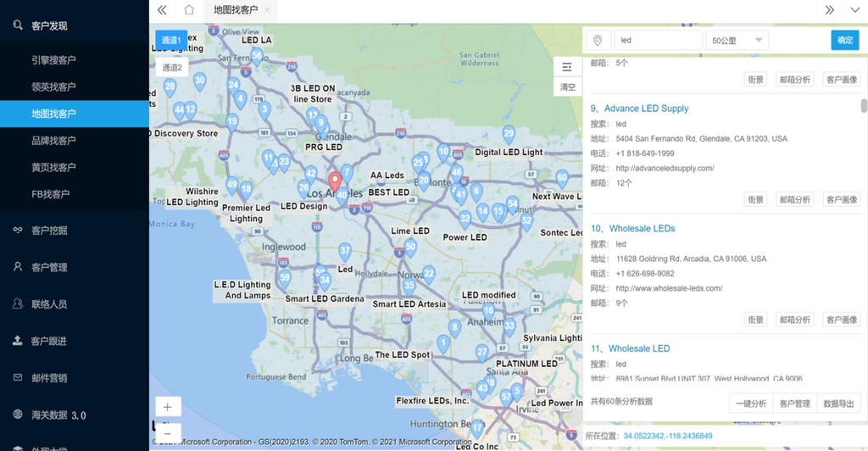Viewport: 868px width, 451px height.
Task: Expand 客户挖掘 sidebar section
Action: click(49, 230)
